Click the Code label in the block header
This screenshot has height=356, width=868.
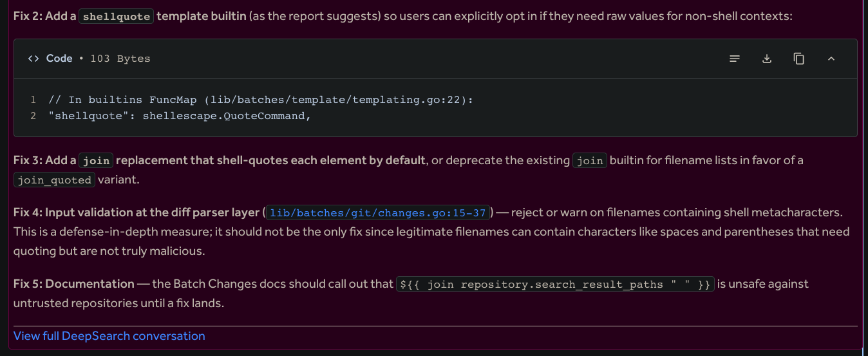(59, 59)
